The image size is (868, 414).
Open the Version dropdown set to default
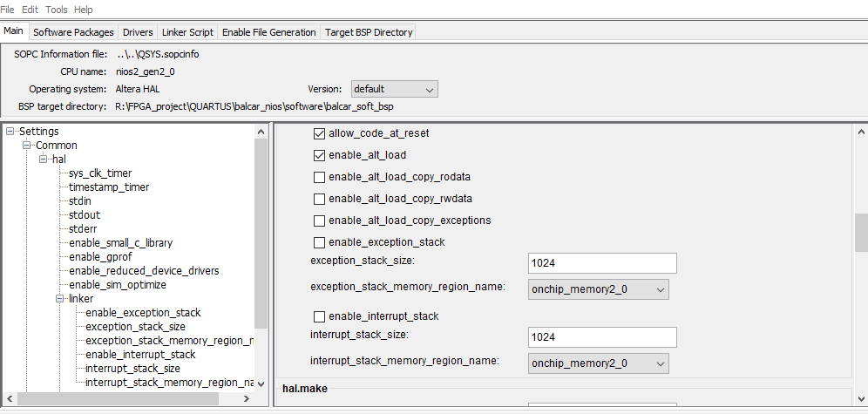point(394,89)
